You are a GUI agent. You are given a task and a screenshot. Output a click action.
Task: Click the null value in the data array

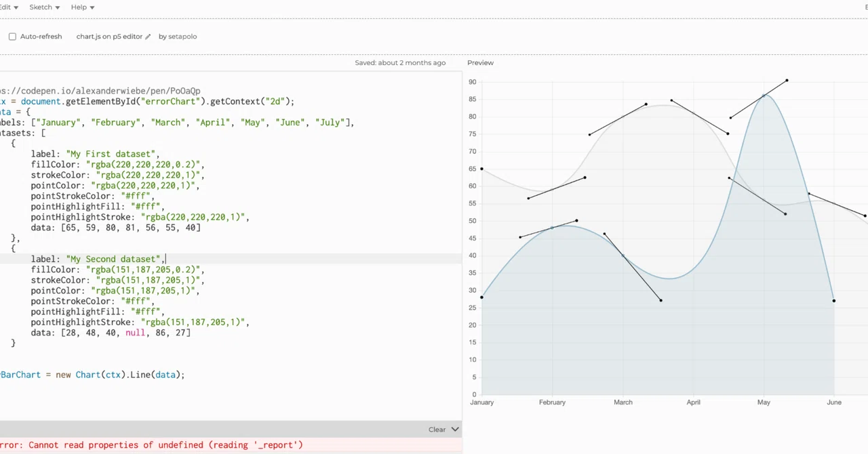pos(135,333)
